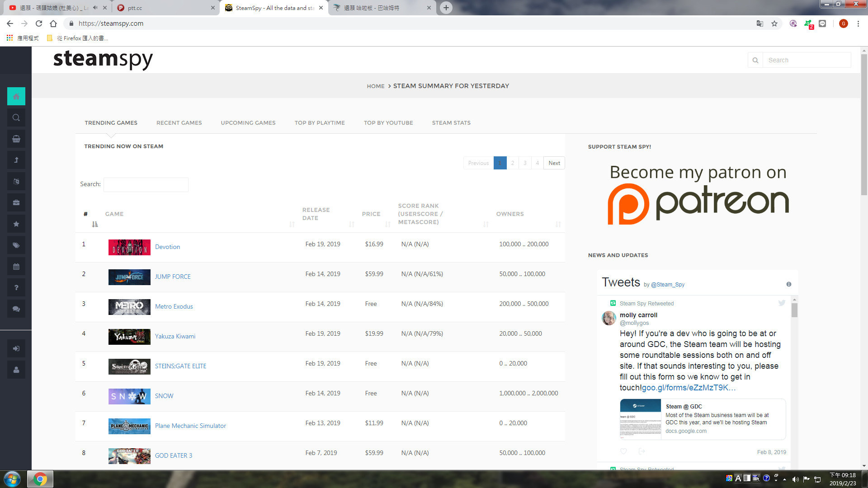The image size is (868, 488).
Task: Select the star icon in sidebar
Action: (16, 224)
